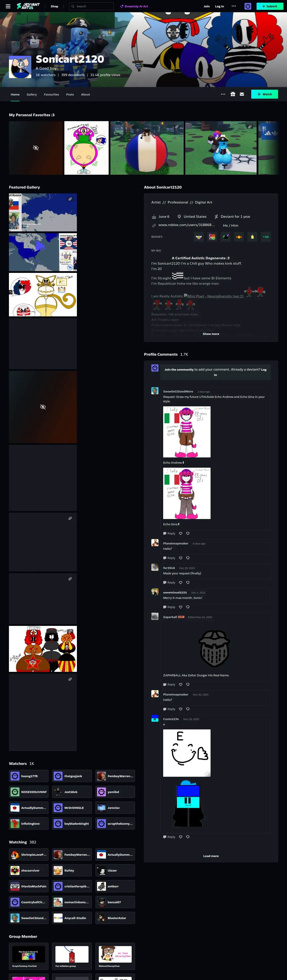
Task: Open Custo1234's commenter avatar
Action: coord(155,718)
